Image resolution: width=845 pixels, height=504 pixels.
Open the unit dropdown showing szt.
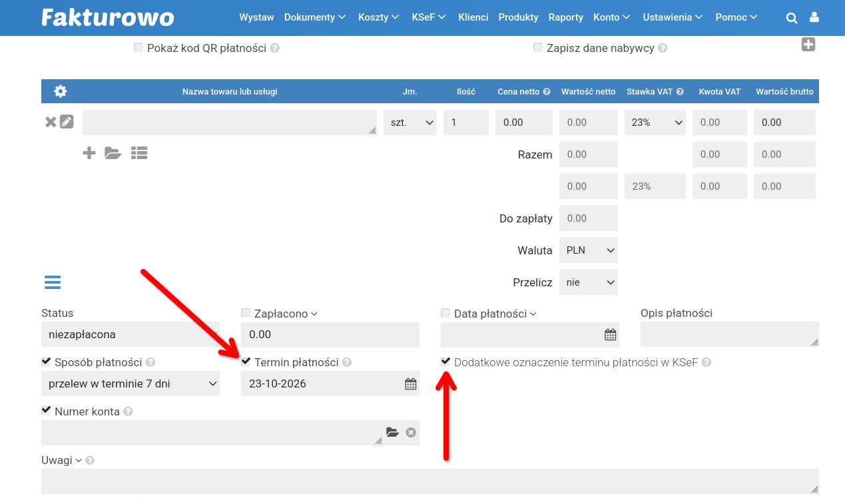(410, 123)
